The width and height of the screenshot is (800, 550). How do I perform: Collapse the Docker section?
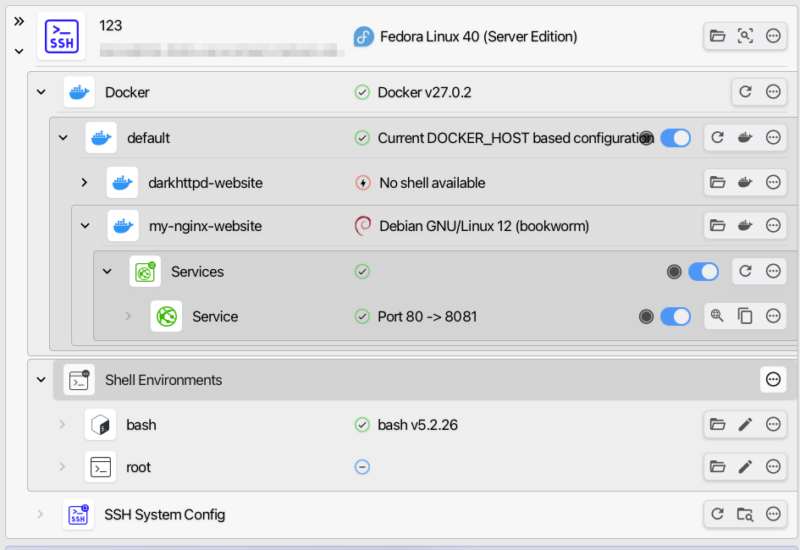pyautogui.click(x=41, y=92)
